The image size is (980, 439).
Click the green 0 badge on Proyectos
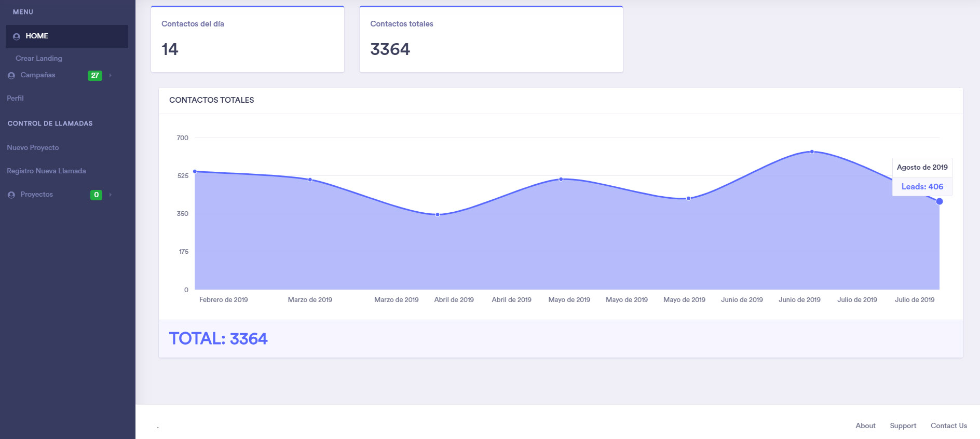tap(96, 195)
